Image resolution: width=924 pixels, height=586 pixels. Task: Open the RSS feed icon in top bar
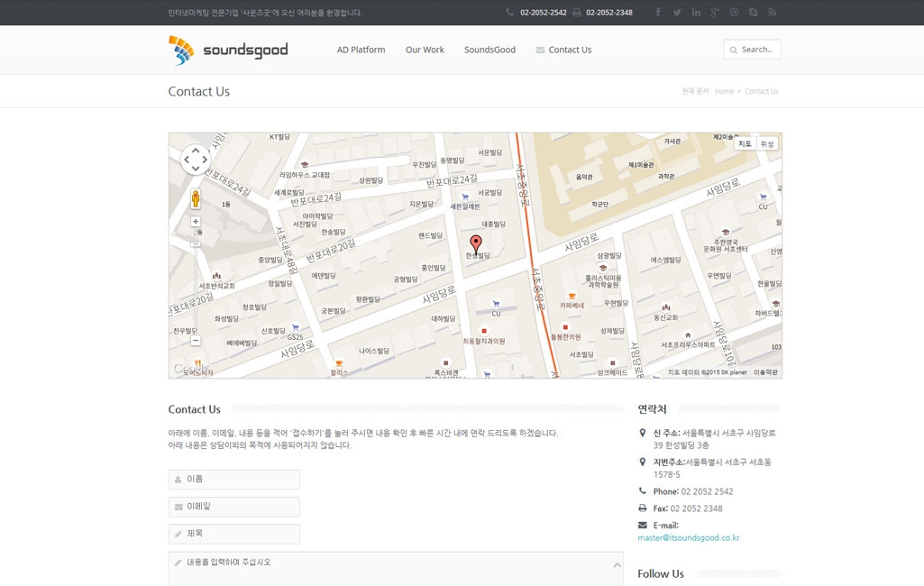click(772, 13)
